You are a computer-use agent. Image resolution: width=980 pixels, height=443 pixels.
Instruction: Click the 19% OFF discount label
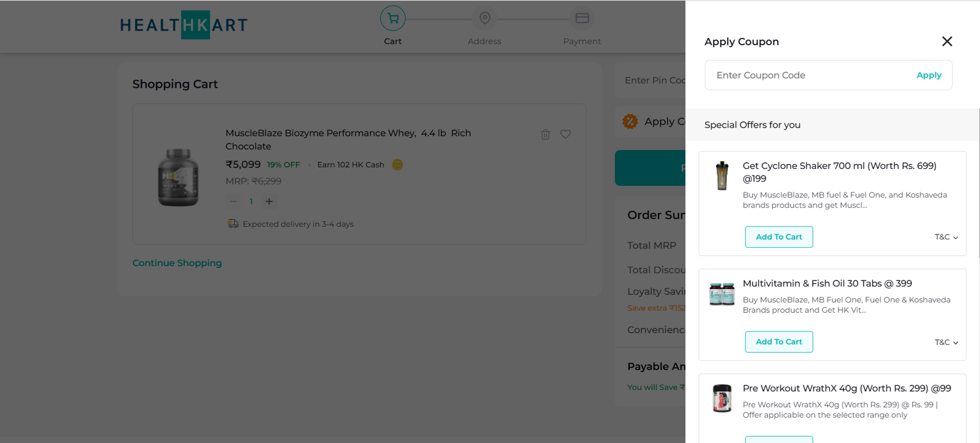283,165
